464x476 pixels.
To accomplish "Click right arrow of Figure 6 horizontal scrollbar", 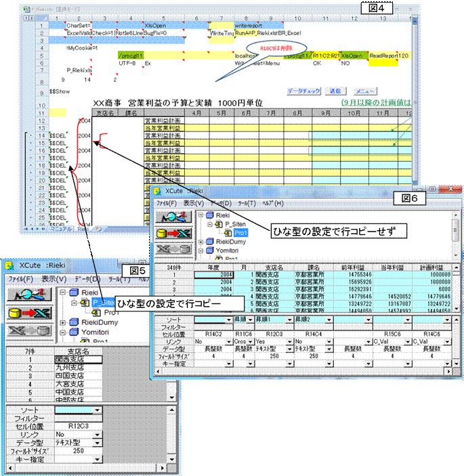I will 449,371.
